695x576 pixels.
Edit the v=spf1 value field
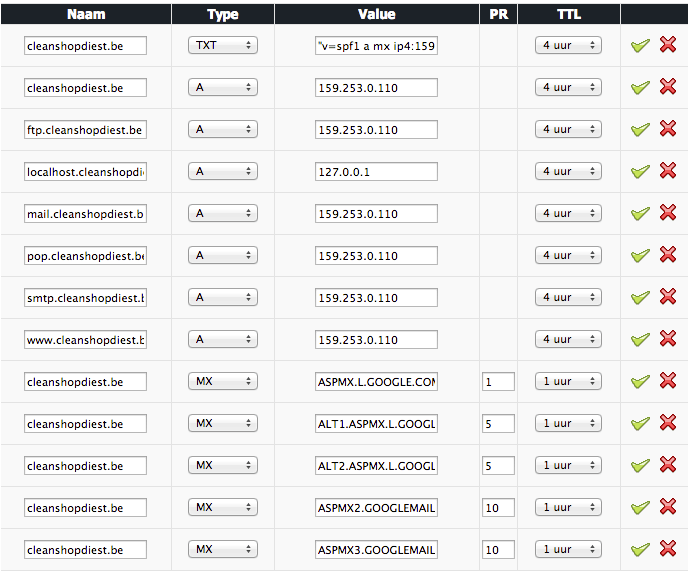tap(376, 46)
